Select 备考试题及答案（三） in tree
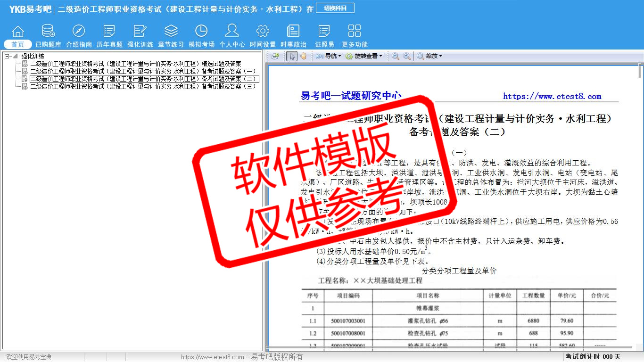Viewport: 644px width, 362px height. 144,86
